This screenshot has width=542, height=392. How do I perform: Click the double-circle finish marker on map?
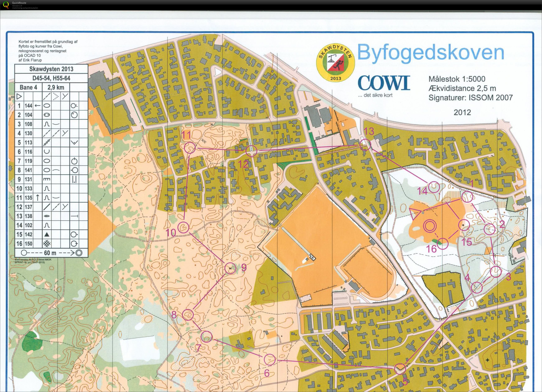(430, 226)
